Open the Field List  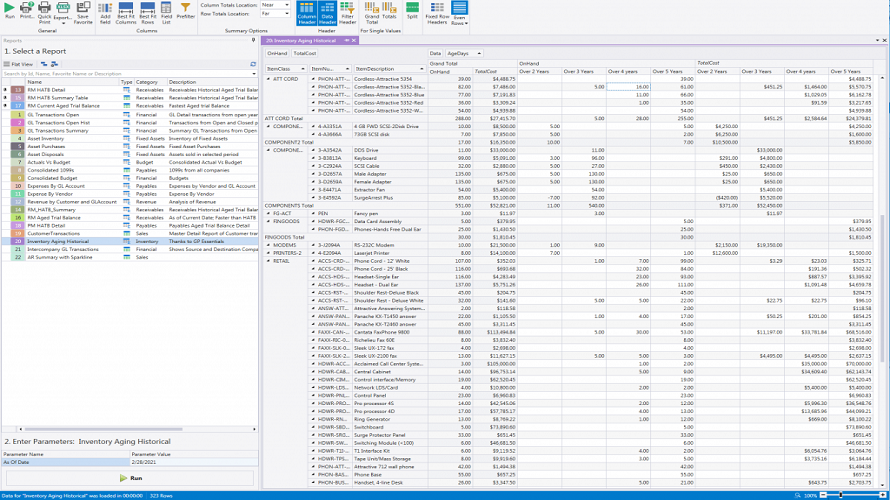click(166, 12)
